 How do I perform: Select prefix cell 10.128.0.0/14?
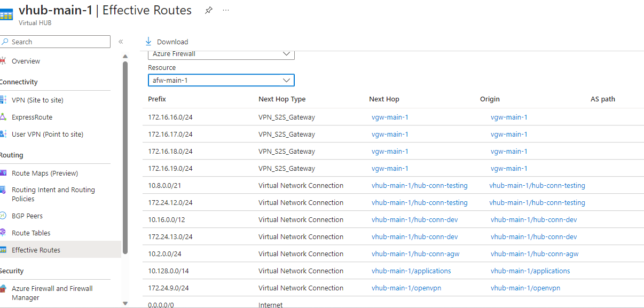[x=168, y=271]
